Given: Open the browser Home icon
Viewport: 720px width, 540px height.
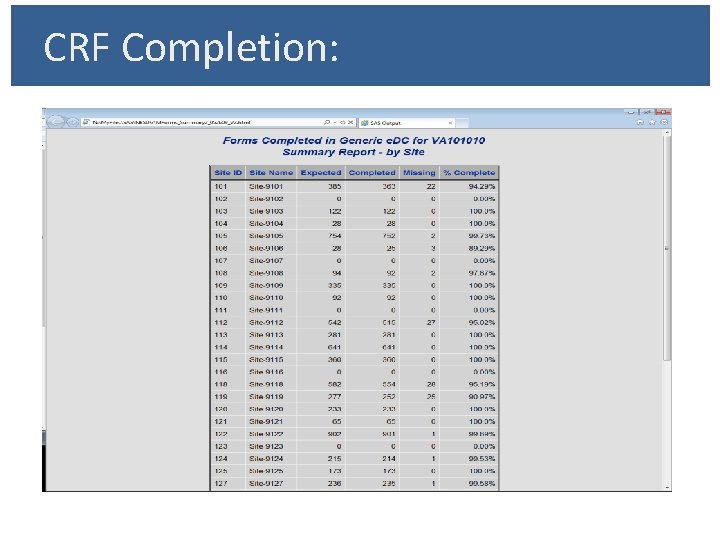Looking at the screenshot, I should click(640, 122).
